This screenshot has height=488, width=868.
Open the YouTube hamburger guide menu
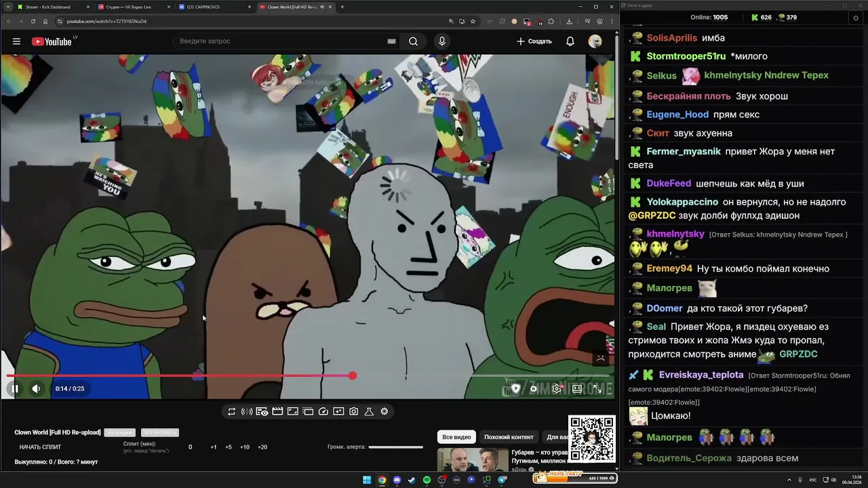pyautogui.click(x=16, y=41)
